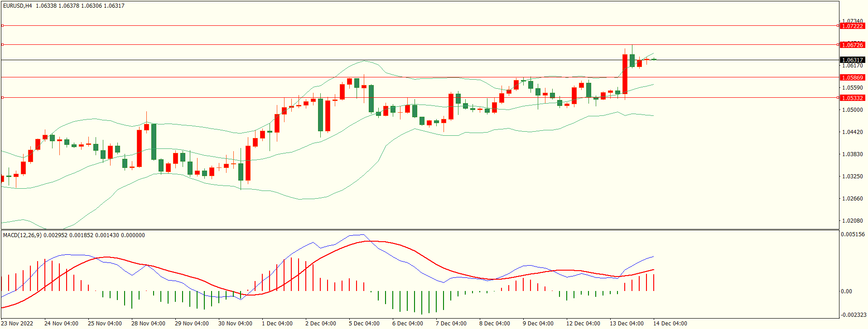Click the 1.02660 price scale value
The height and width of the screenshot is (329, 868).
(x=852, y=199)
